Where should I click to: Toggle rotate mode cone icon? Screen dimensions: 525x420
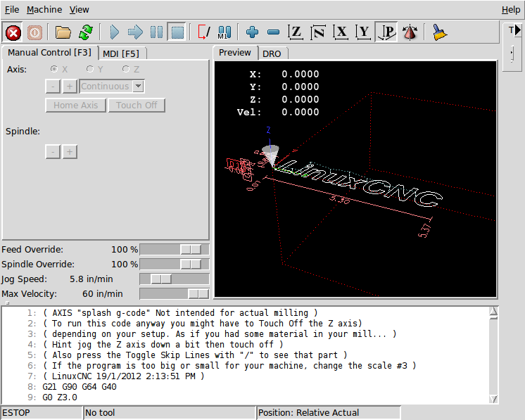(x=410, y=33)
